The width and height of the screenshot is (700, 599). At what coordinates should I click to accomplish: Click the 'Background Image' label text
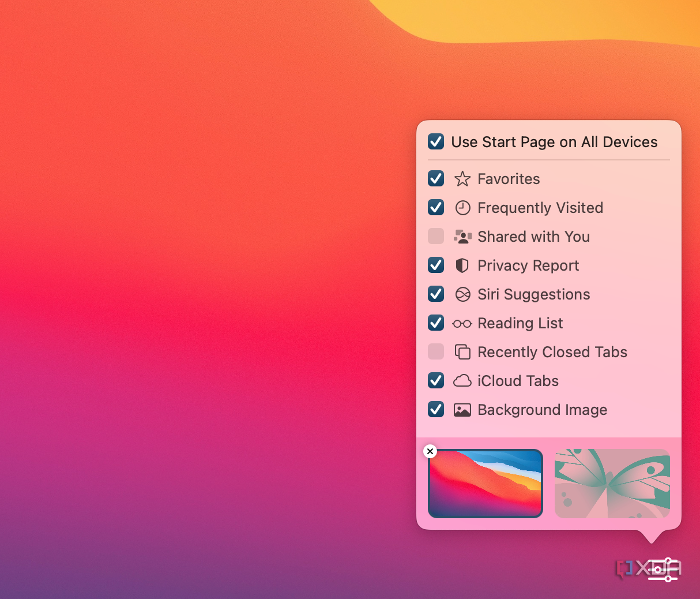coord(543,410)
